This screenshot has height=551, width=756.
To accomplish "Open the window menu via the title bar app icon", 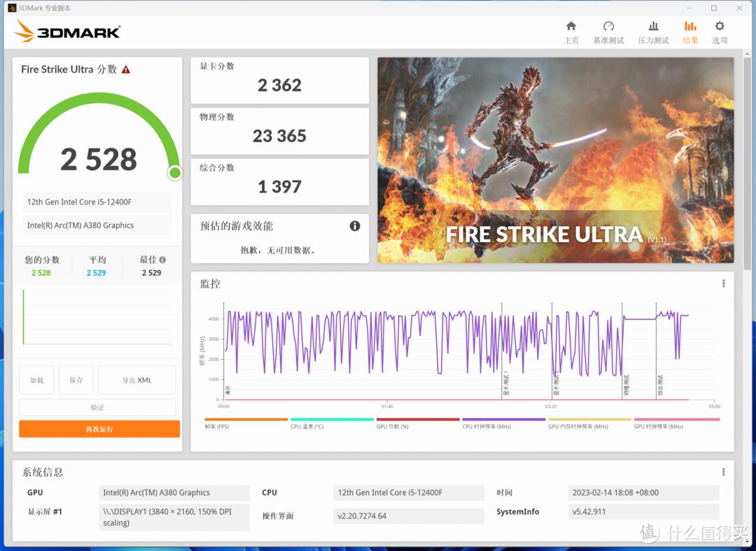I will point(13,8).
